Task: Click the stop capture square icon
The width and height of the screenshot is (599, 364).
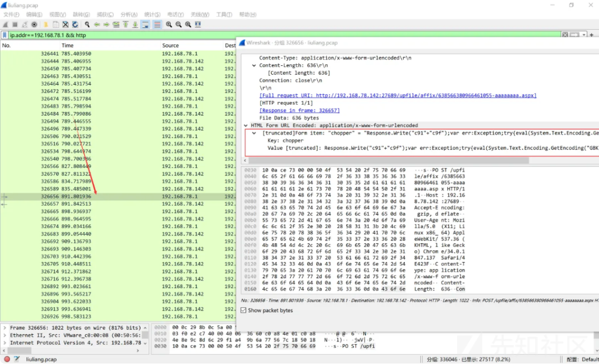Action: [15, 24]
